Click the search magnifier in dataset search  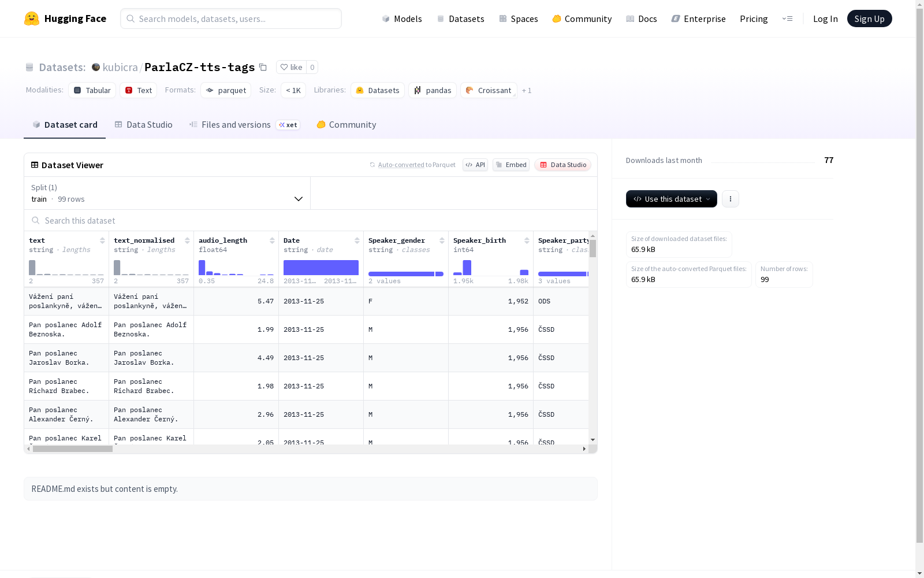point(36,220)
